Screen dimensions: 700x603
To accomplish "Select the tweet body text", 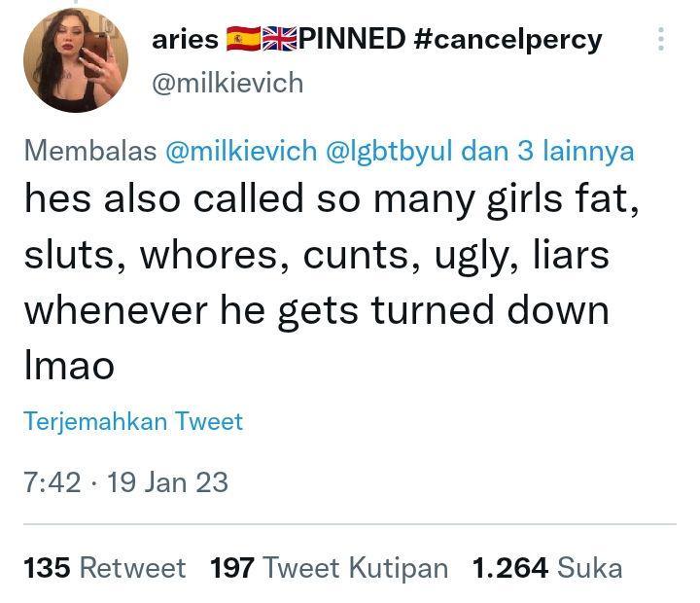I will coord(332,282).
